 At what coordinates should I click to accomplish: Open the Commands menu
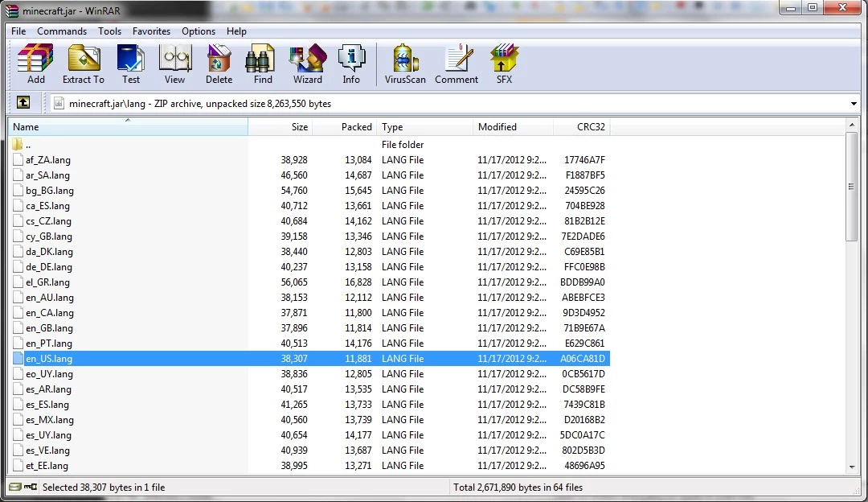pos(62,31)
